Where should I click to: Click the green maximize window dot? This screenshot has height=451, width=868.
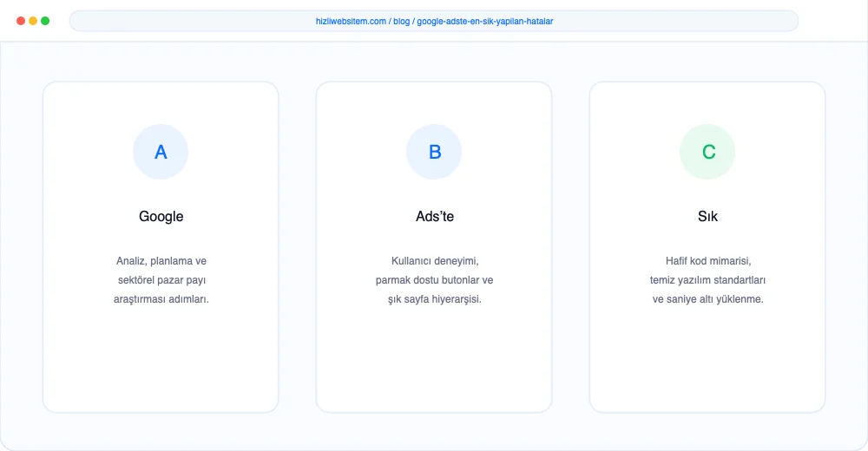pyautogui.click(x=45, y=21)
